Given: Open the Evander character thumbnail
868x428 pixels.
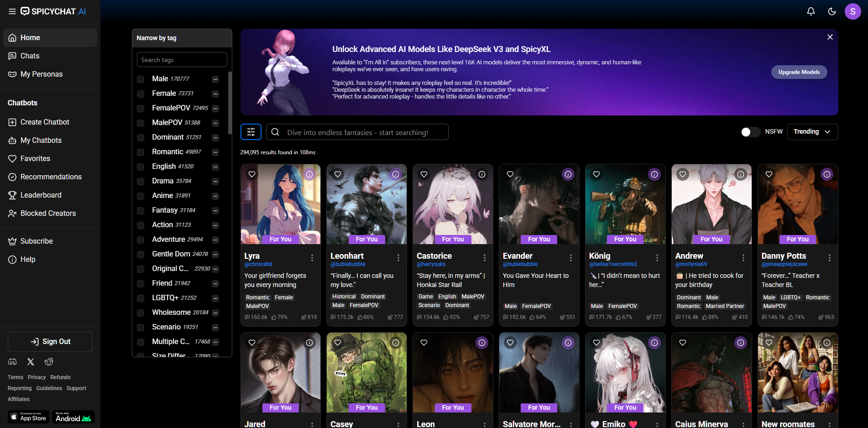Looking at the screenshot, I should tap(539, 204).
